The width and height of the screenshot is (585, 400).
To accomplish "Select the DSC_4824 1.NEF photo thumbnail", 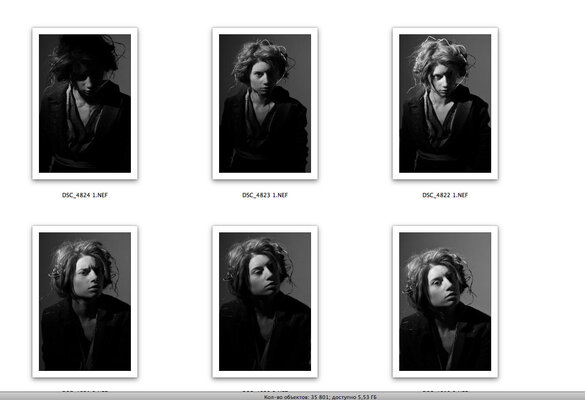I will (85, 103).
